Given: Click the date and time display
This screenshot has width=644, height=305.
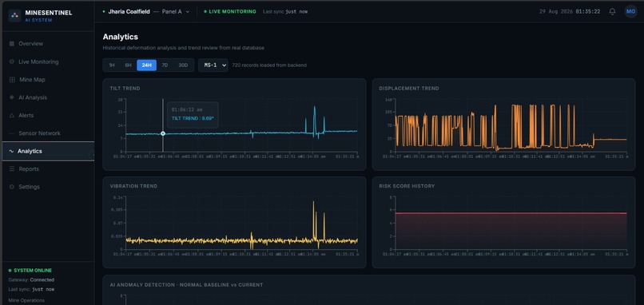Looking at the screenshot, I should [570, 12].
